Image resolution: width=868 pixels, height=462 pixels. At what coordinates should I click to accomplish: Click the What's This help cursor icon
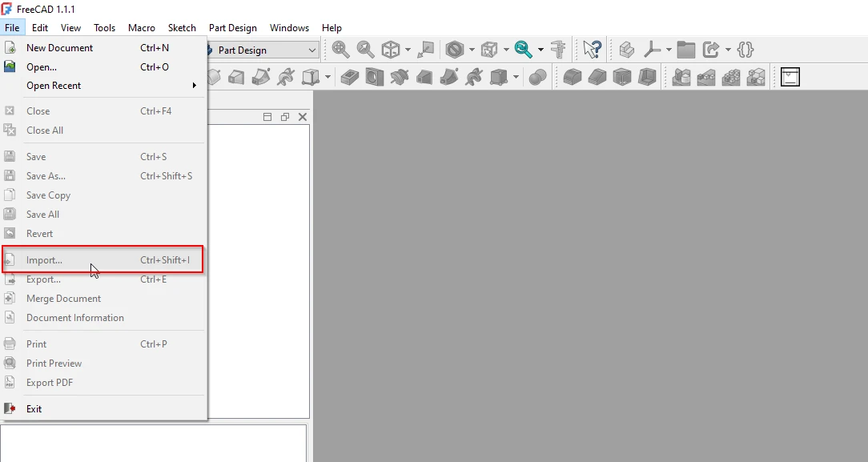tap(592, 50)
